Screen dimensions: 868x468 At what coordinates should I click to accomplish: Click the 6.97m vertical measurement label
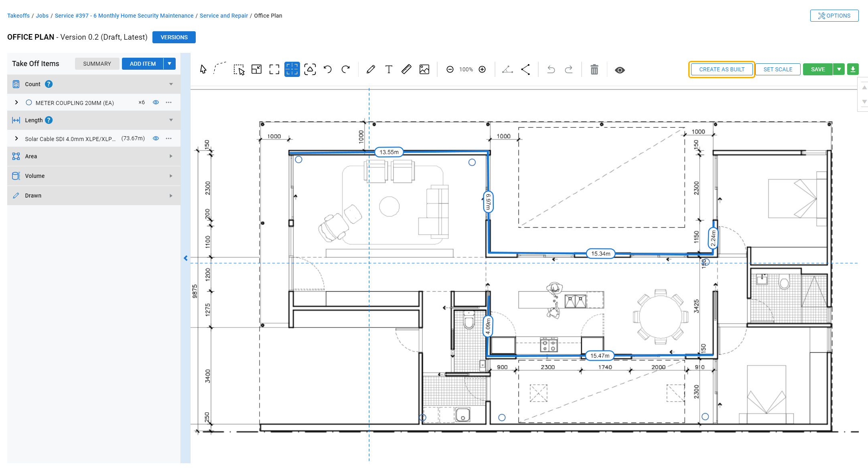pyautogui.click(x=488, y=202)
